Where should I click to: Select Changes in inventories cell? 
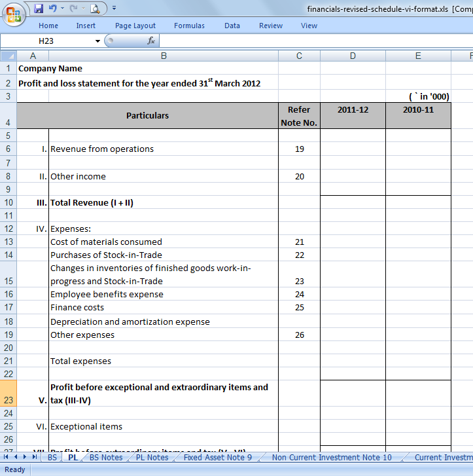point(164,274)
